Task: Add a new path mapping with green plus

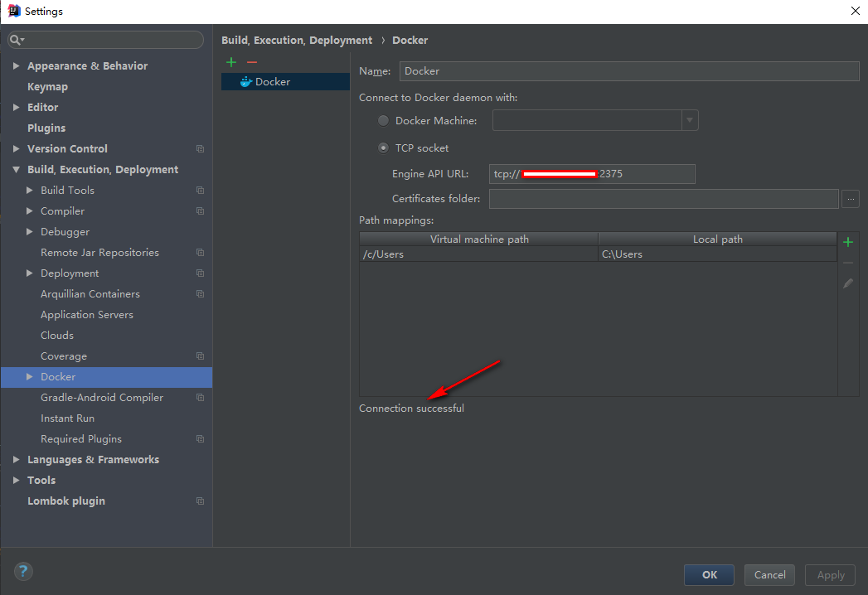Action: point(848,242)
